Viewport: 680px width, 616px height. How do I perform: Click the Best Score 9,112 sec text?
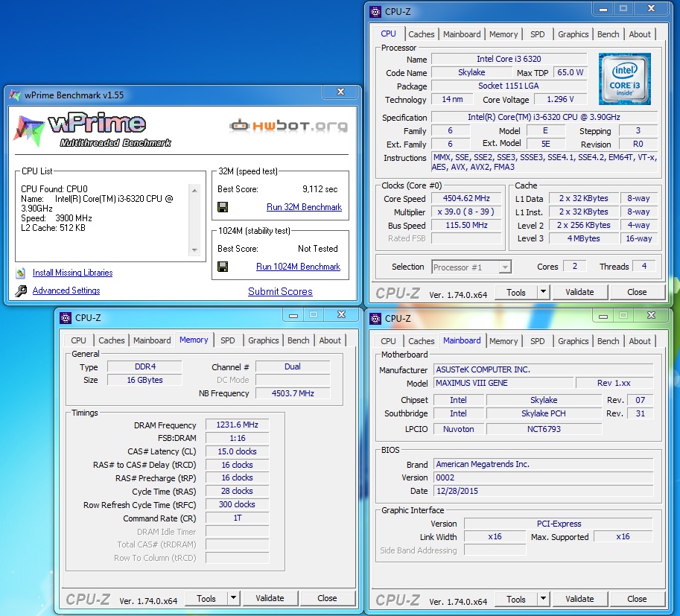(320, 189)
